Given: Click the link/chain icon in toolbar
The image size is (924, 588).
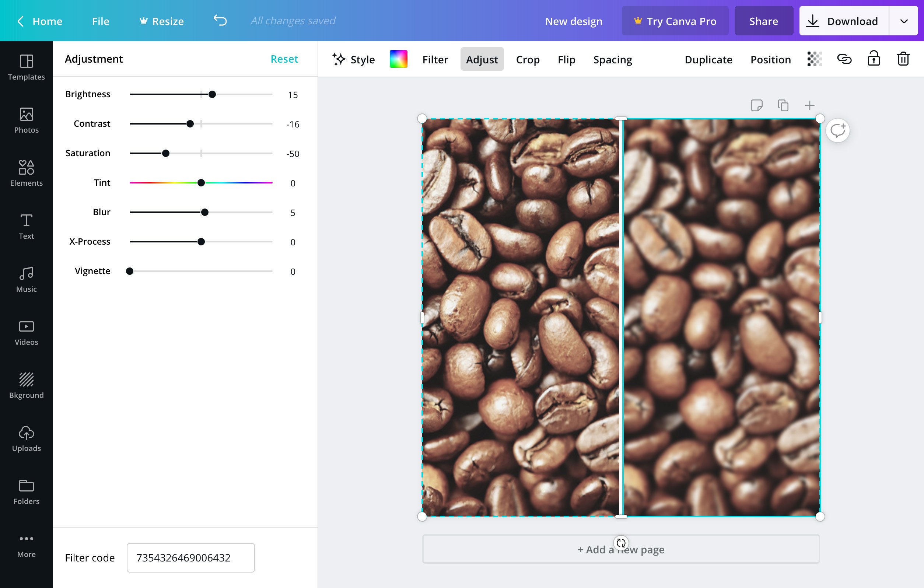Looking at the screenshot, I should (844, 59).
